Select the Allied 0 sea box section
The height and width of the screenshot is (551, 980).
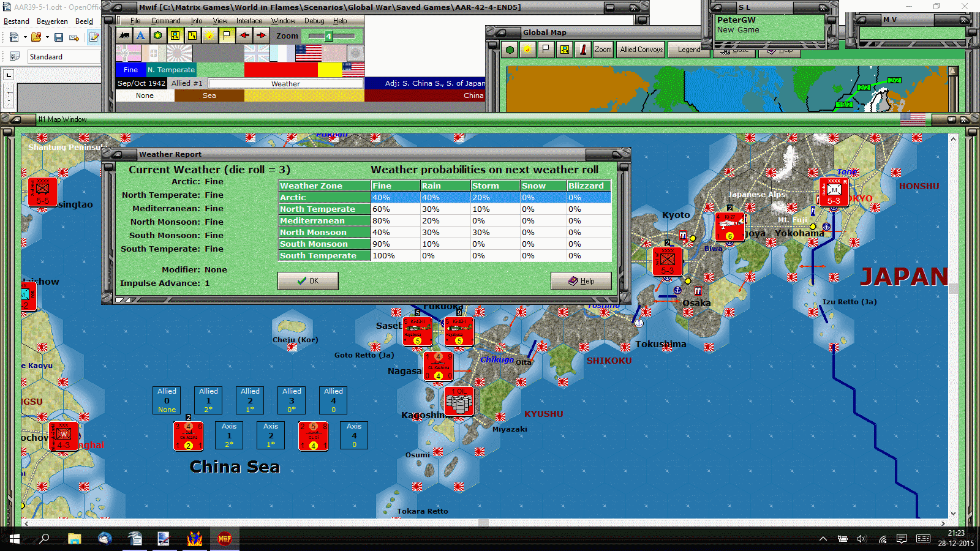[167, 400]
